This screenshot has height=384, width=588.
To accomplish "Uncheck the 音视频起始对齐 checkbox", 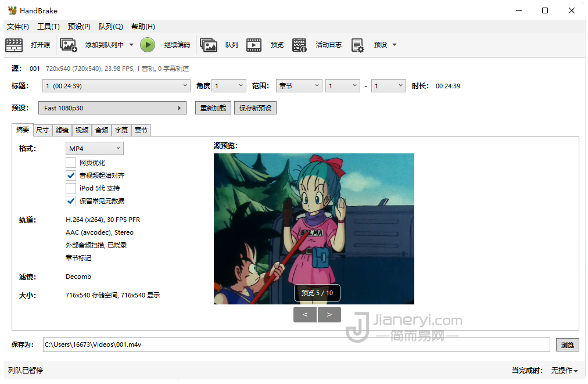I will coord(71,175).
